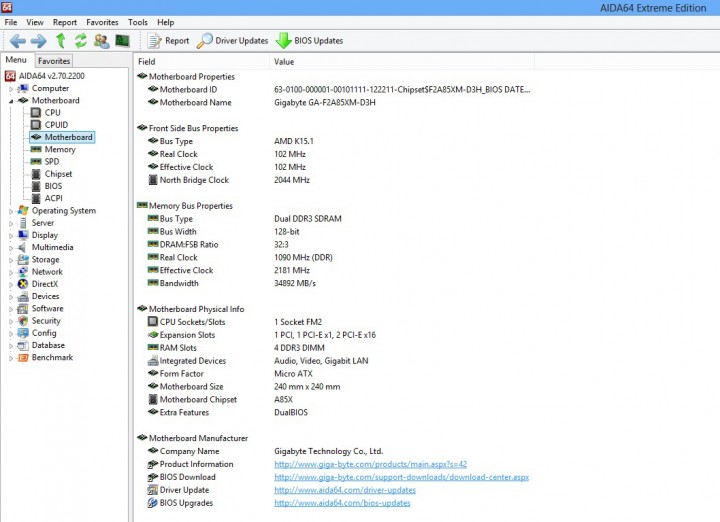Select the Motherboard tree item
This screenshot has height=522, width=720.
tap(62, 137)
